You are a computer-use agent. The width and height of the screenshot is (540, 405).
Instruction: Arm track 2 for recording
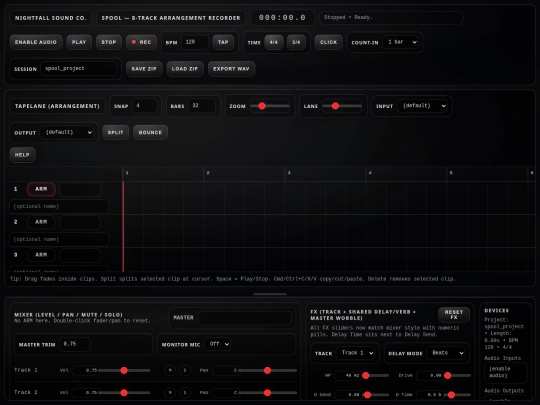pos(41,222)
